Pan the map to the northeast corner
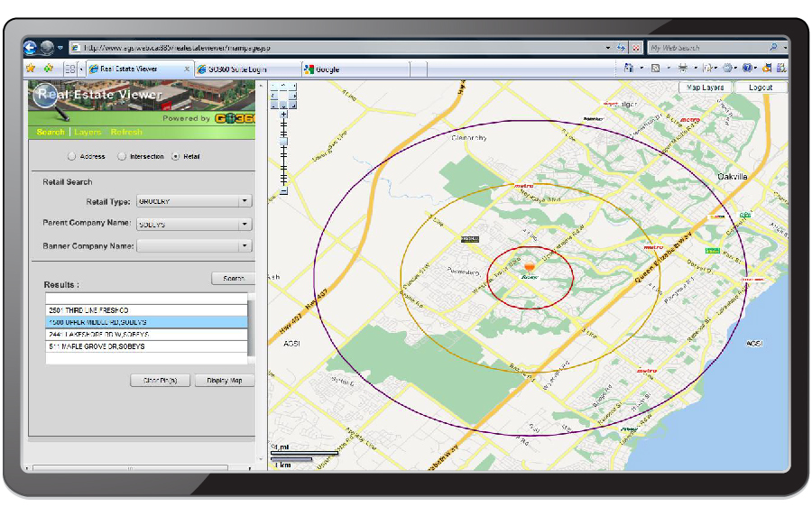812x516 pixels. coord(292,87)
